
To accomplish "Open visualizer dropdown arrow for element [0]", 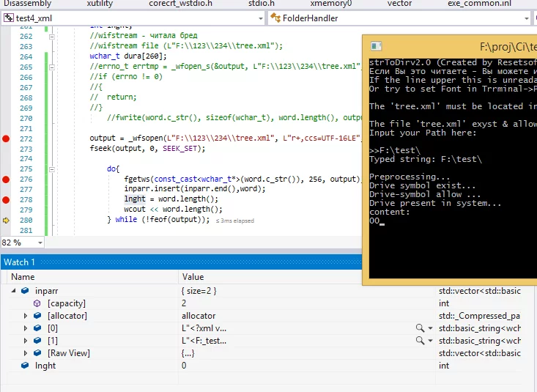I will pos(430,328).
